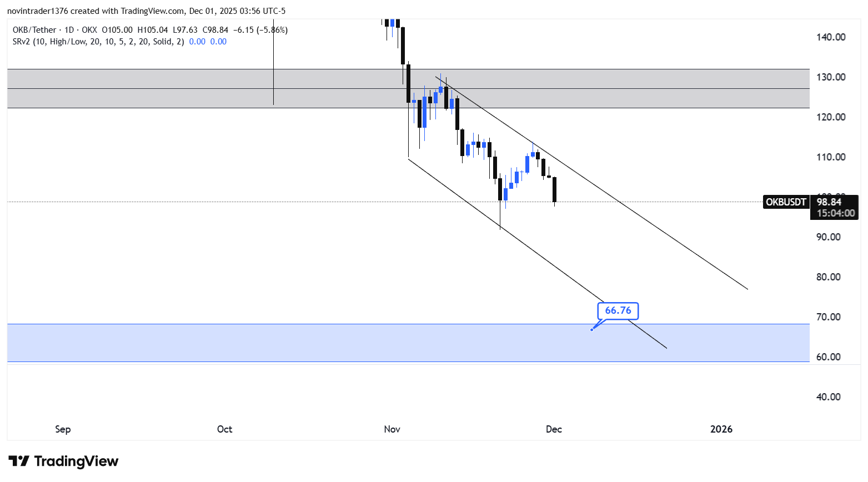Select the 66.76 price callout label
This screenshot has width=868, height=482.
618,310
